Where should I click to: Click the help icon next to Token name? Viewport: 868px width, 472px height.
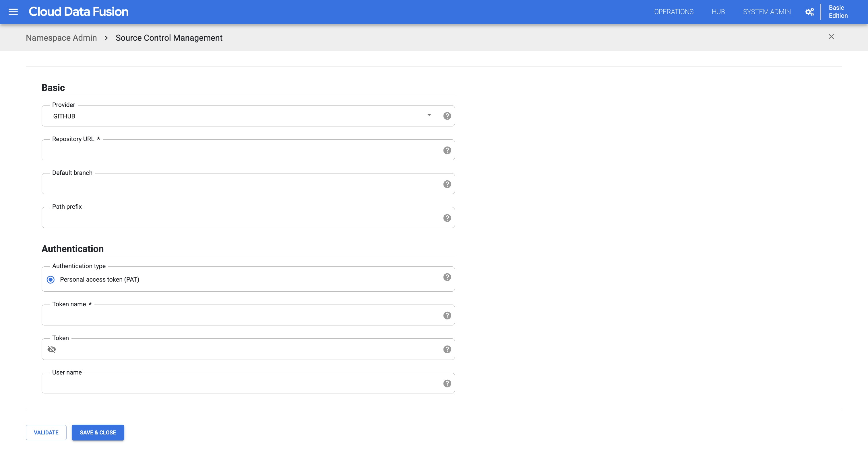coord(447,315)
